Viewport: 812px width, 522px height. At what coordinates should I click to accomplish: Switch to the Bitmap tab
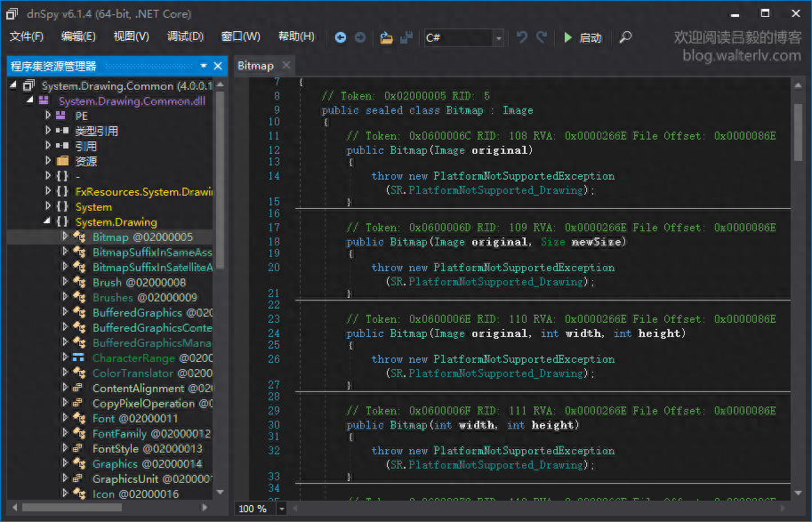(256, 66)
